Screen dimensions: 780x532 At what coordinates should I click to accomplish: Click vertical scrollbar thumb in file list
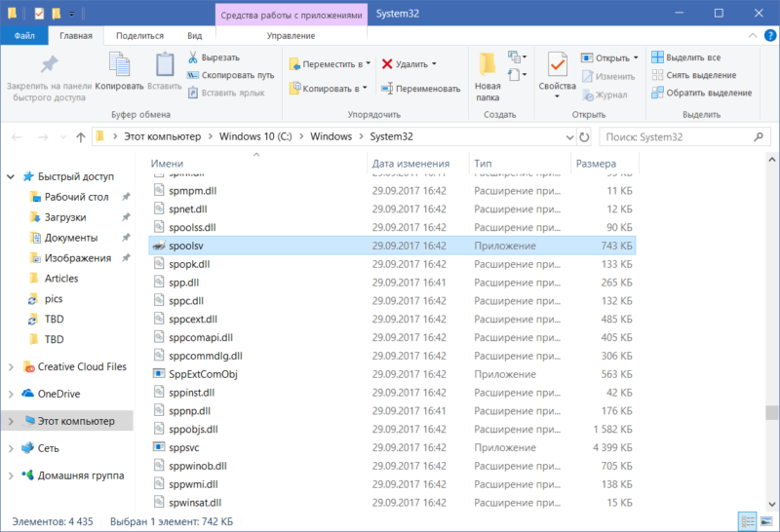pos(771,413)
